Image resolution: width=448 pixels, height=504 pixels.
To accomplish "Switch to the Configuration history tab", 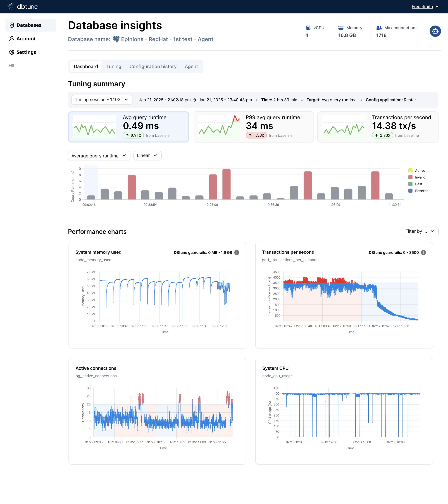I will [153, 66].
